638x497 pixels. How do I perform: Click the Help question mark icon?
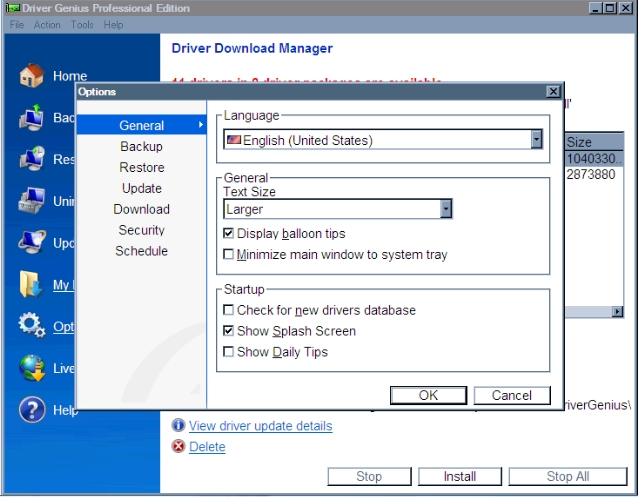click(32, 409)
